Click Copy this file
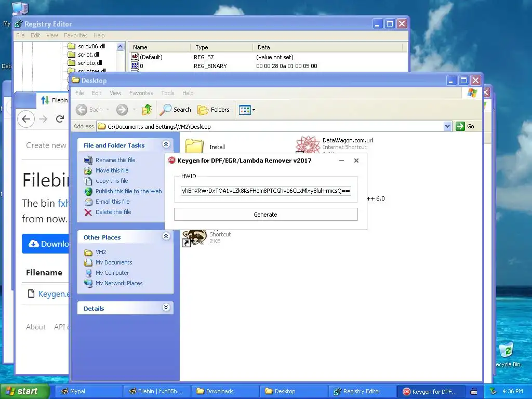Image resolution: width=532 pixels, height=399 pixels. (112, 181)
